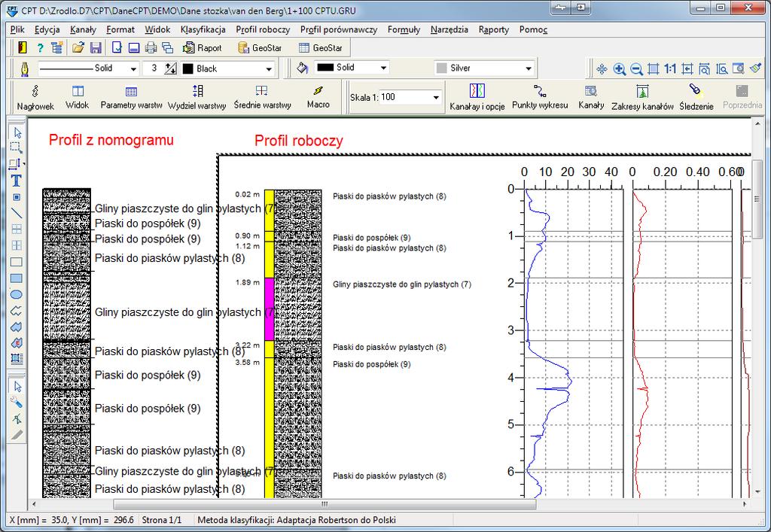Click the paint bucket fill icon
The width and height of the screenshot is (771, 532).
[x=303, y=68]
